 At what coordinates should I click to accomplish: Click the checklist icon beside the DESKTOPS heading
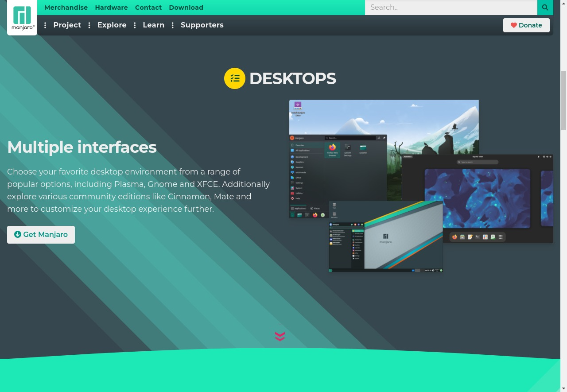(x=235, y=78)
